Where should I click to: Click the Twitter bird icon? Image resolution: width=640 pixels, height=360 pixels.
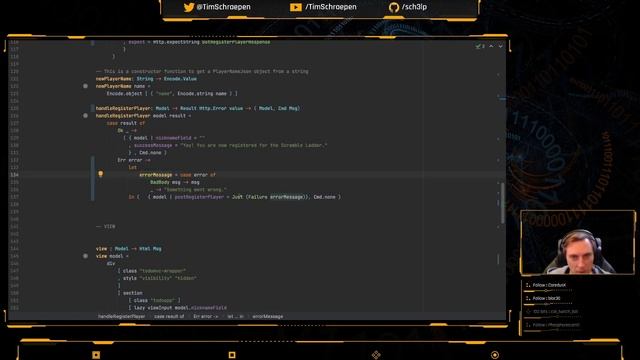pos(189,7)
